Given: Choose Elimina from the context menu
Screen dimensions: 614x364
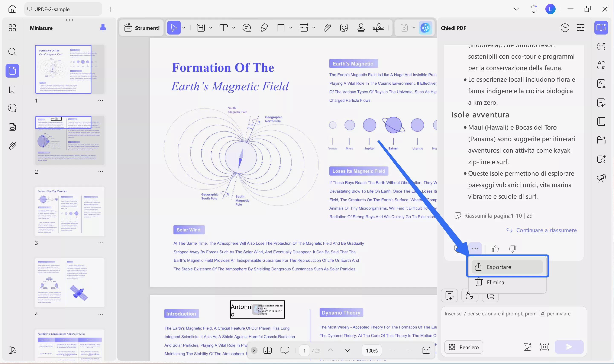Looking at the screenshot, I should (495, 282).
